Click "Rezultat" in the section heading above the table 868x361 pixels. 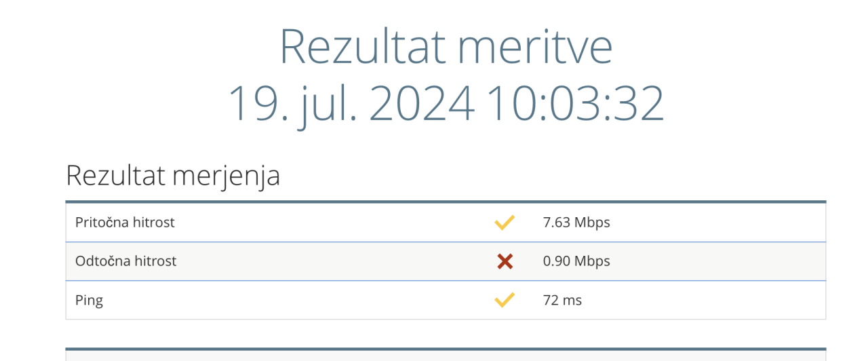coord(115,176)
